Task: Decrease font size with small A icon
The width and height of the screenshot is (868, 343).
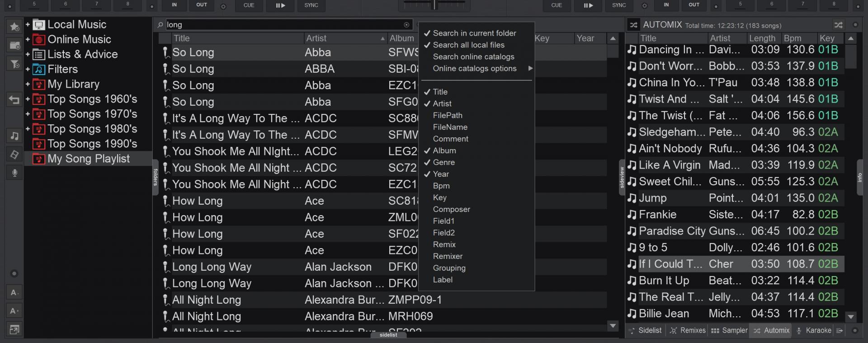Action: (x=14, y=292)
